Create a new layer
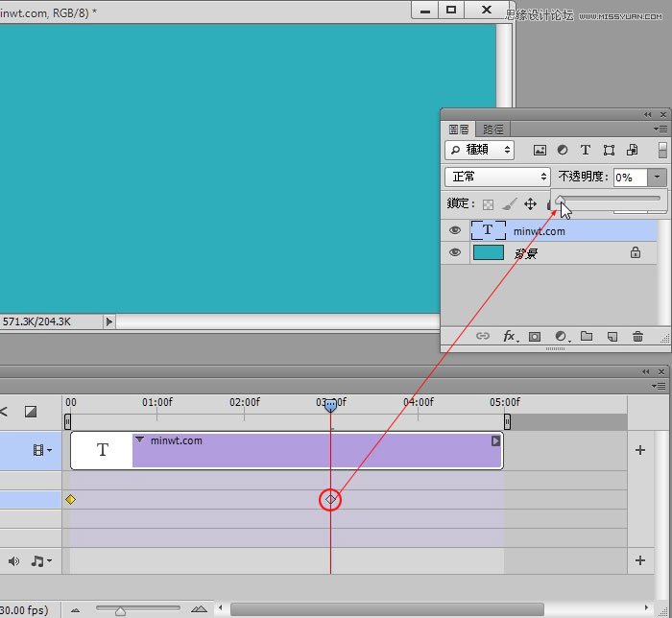 (612, 337)
